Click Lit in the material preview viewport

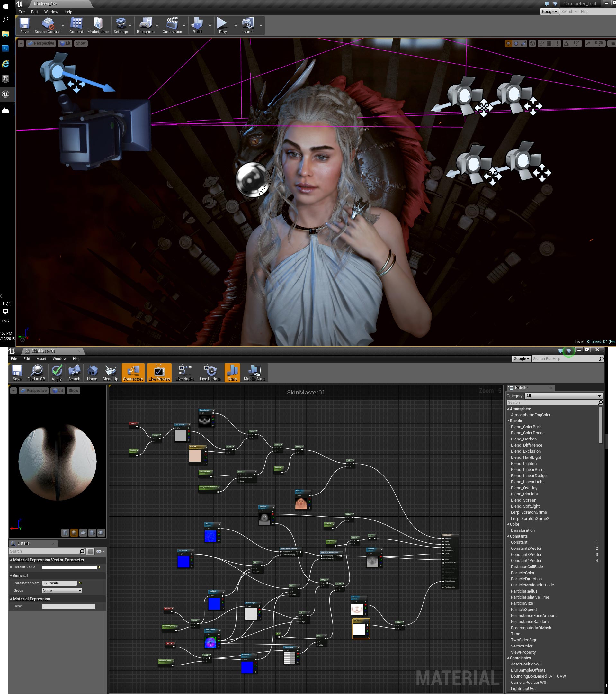[x=58, y=390]
